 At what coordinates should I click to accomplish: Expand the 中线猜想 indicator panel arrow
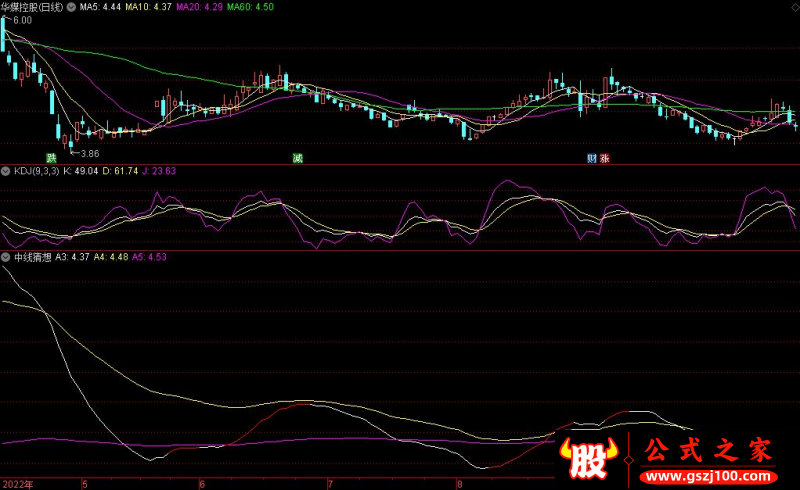[7, 257]
